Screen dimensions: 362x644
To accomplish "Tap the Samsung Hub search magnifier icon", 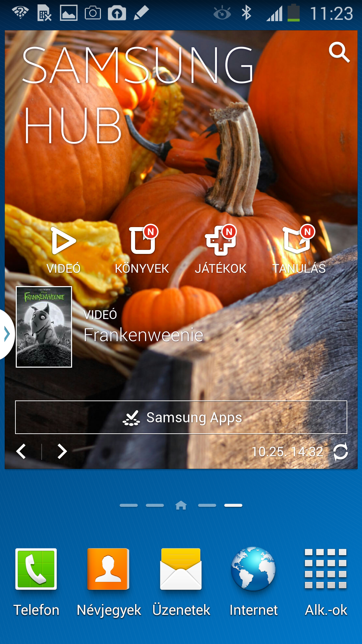I will tap(339, 52).
